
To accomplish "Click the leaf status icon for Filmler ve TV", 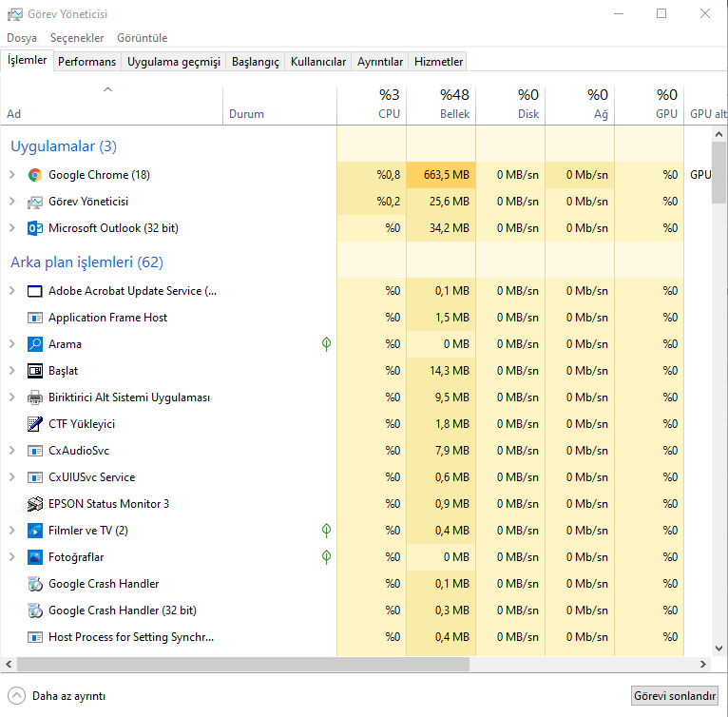I will tap(326, 531).
